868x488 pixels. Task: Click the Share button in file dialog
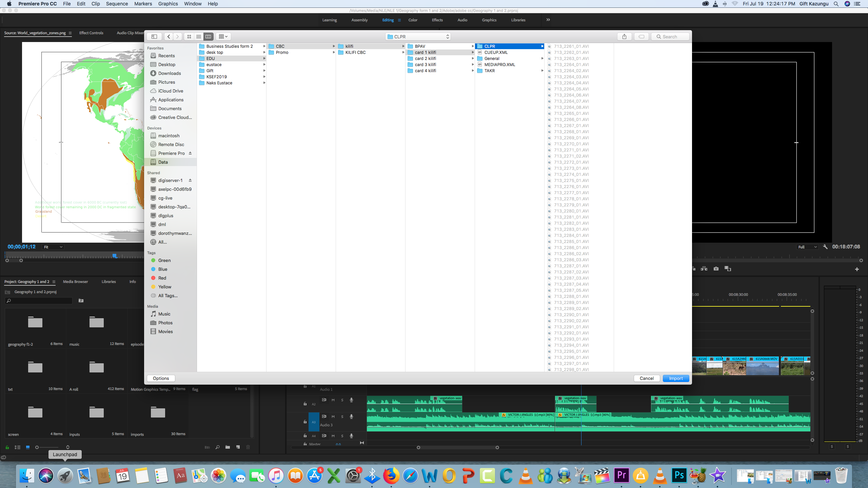pos(624,37)
